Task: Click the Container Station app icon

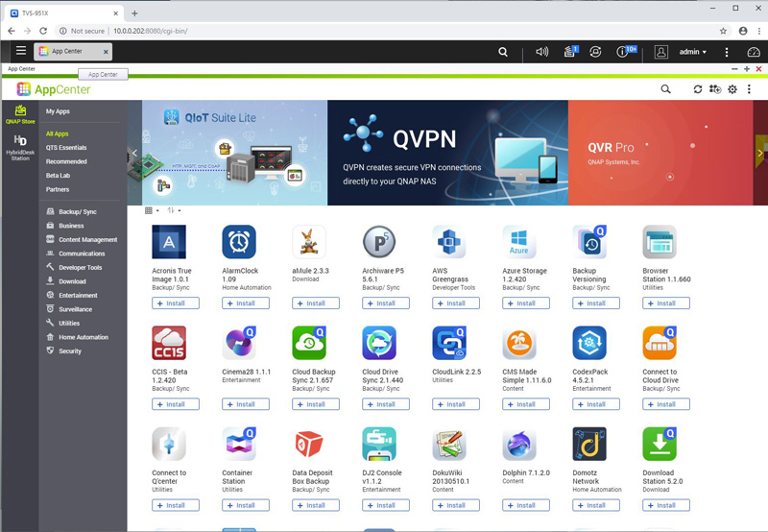Action: [239, 444]
